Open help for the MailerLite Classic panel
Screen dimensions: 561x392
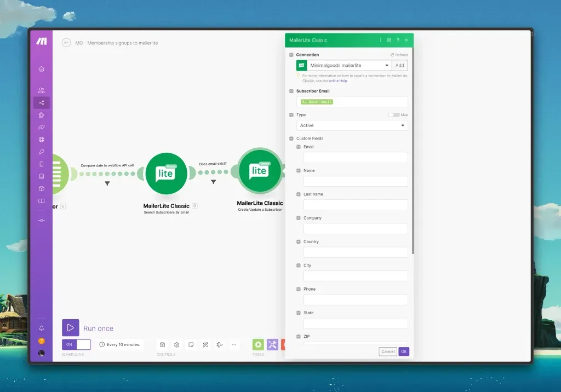pos(398,40)
